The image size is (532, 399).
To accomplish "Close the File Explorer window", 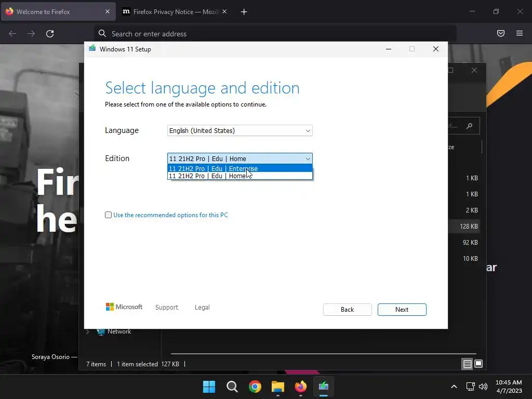I will 474,70.
